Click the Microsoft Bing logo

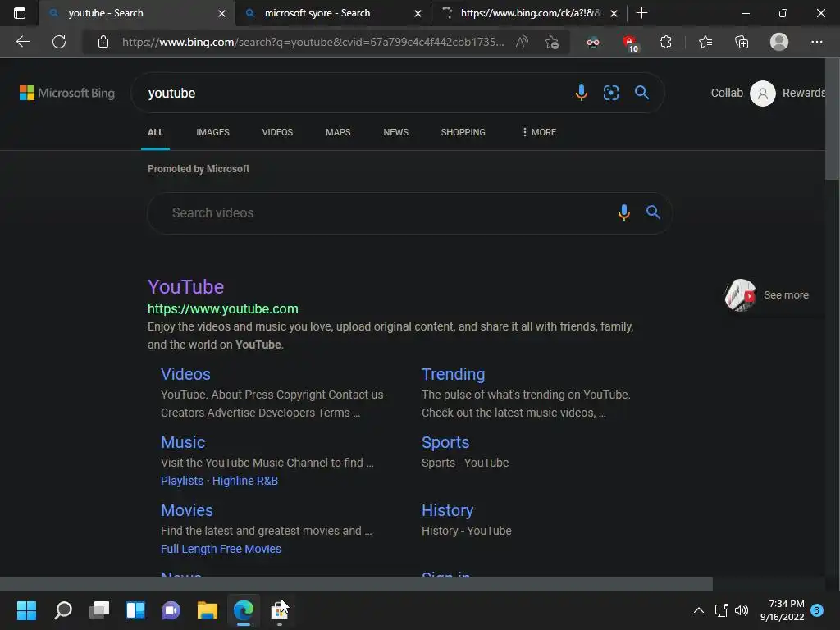(x=67, y=93)
